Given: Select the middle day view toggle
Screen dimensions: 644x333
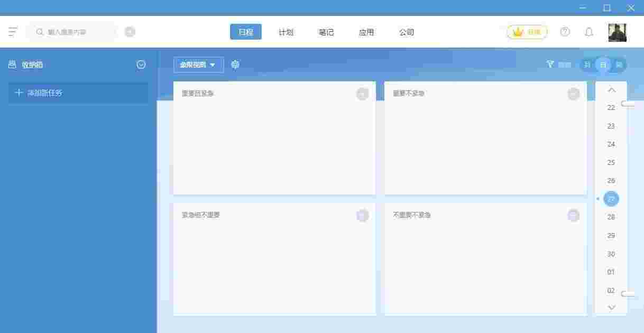Looking at the screenshot, I should coord(603,64).
